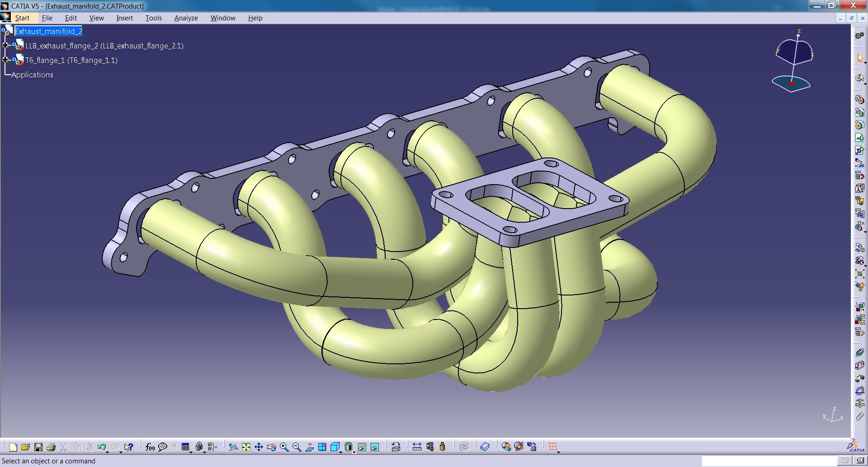
Task: Open the Start menu
Action: 22,18
